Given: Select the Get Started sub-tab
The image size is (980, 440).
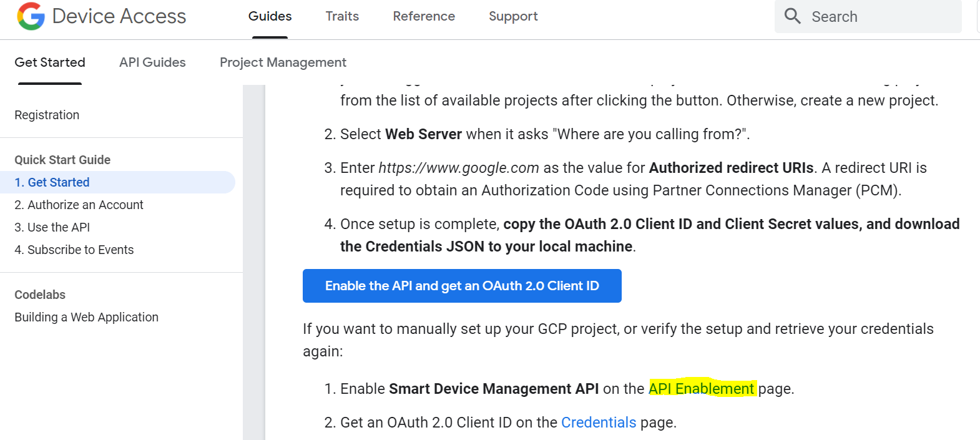Looking at the screenshot, I should point(50,62).
